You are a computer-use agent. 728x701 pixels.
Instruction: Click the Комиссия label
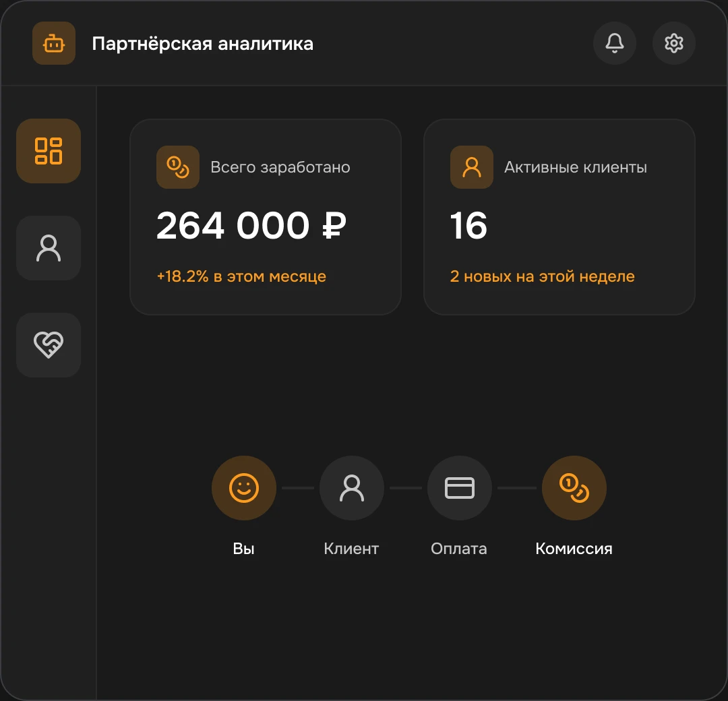[x=574, y=549]
